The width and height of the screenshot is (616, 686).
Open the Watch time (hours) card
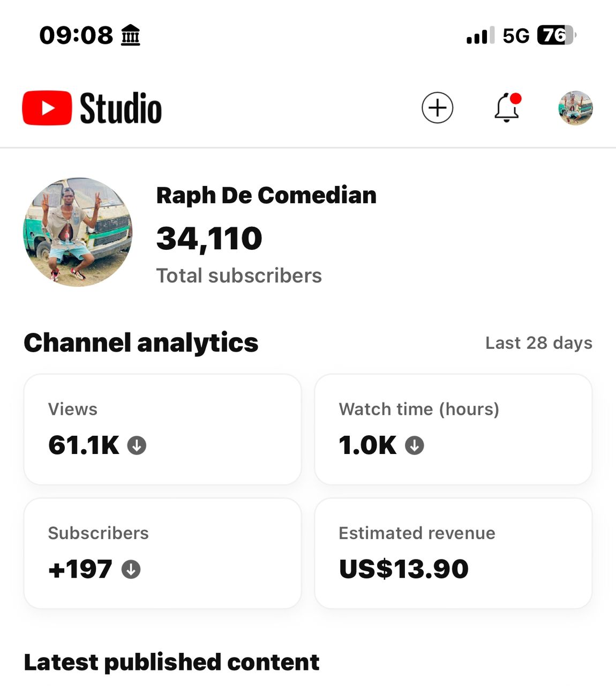click(453, 429)
